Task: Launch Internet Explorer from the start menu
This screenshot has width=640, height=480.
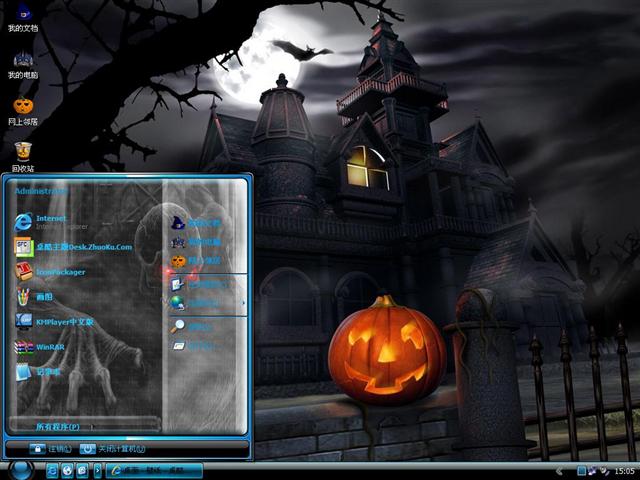Action: point(50,220)
